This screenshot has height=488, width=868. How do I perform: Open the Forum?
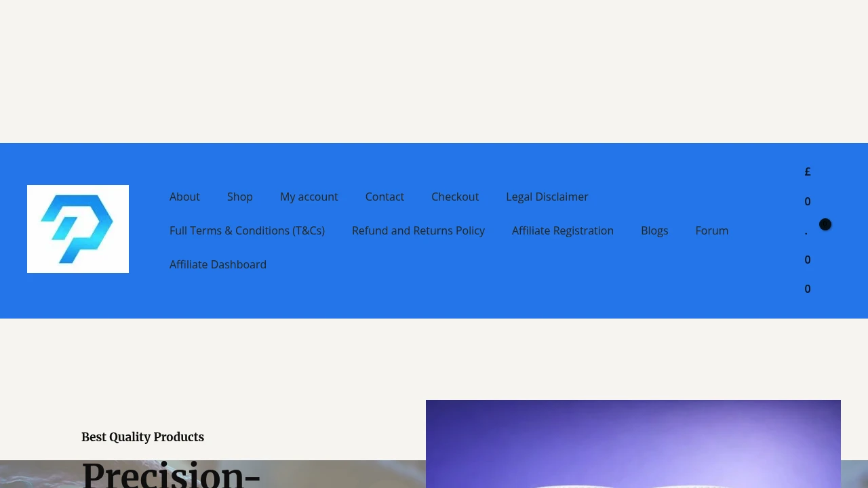711,230
